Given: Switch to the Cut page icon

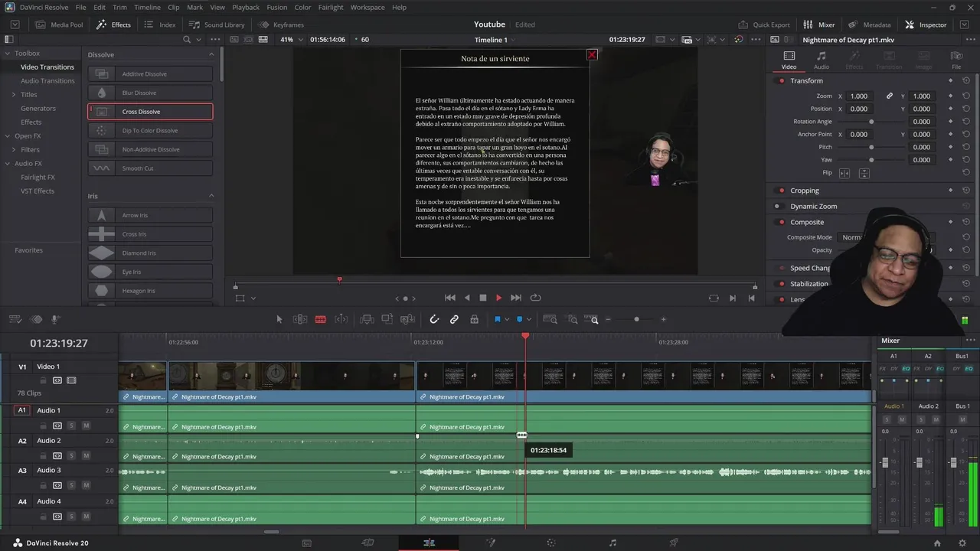Looking at the screenshot, I should tap(367, 543).
